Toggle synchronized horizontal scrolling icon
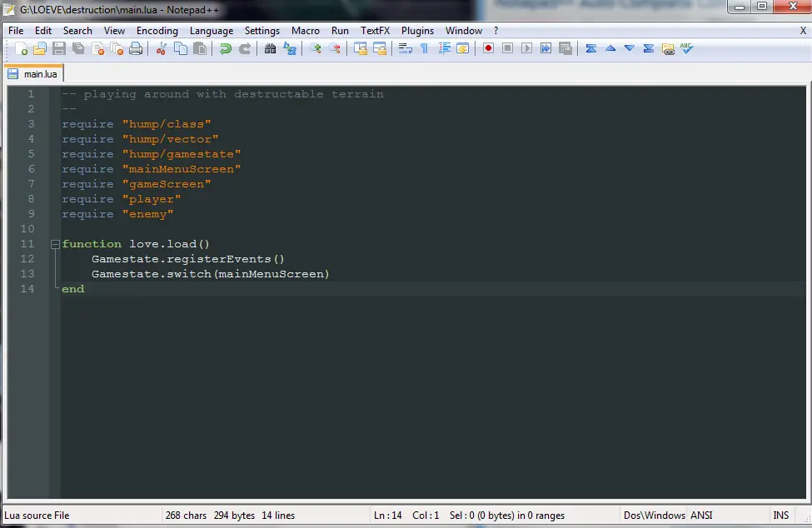812x528 pixels. (380, 48)
